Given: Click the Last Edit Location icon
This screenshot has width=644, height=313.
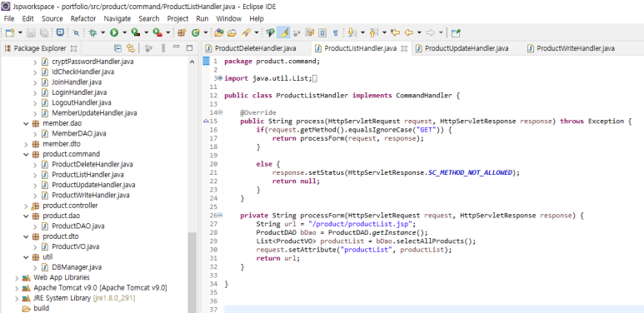Looking at the screenshot, I should tap(395, 32).
